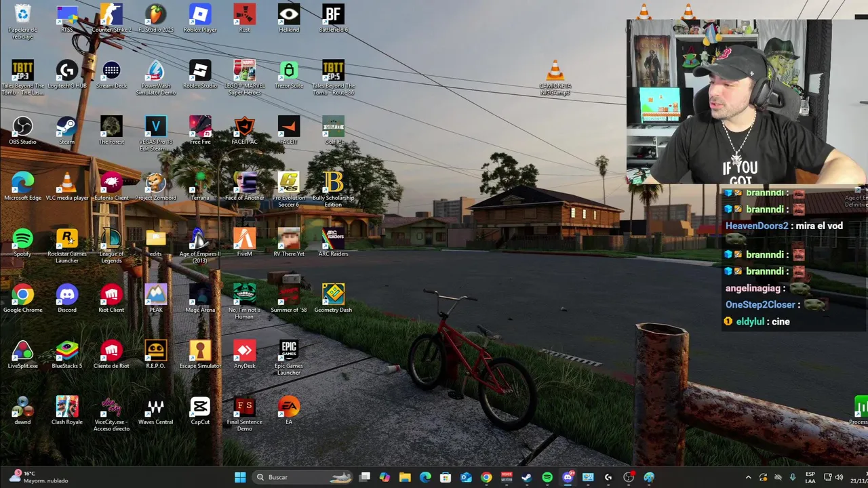The width and height of the screenshot is (868, 488).
Task: Open File Explorer from the taskbar
Action: coord(405,477)
